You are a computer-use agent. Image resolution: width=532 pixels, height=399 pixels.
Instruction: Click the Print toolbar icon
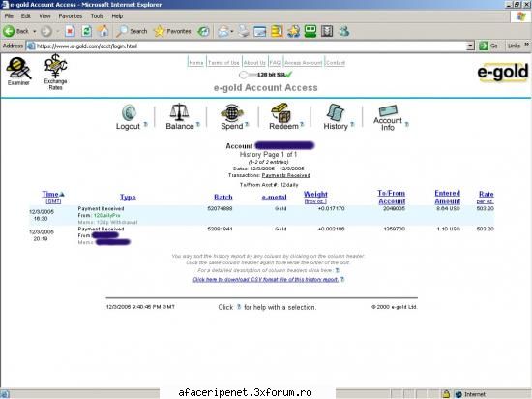(x=244, y=31)
